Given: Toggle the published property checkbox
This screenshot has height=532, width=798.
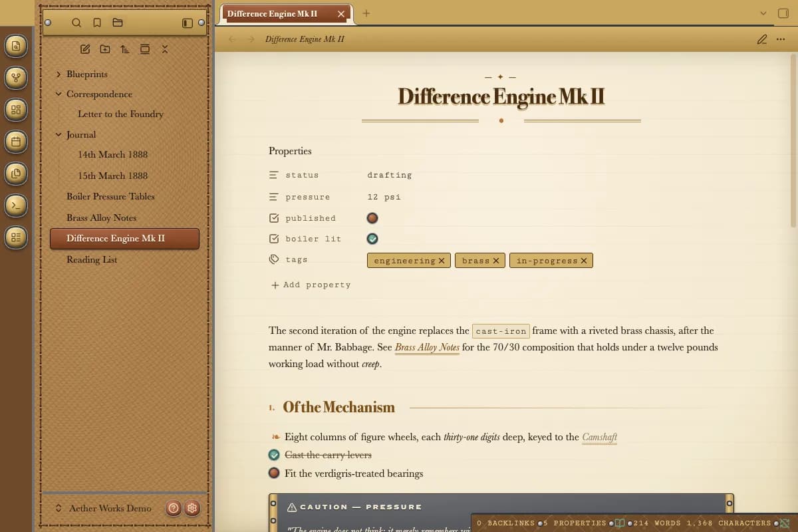Looking at the screenshot, I should point(372,218).
